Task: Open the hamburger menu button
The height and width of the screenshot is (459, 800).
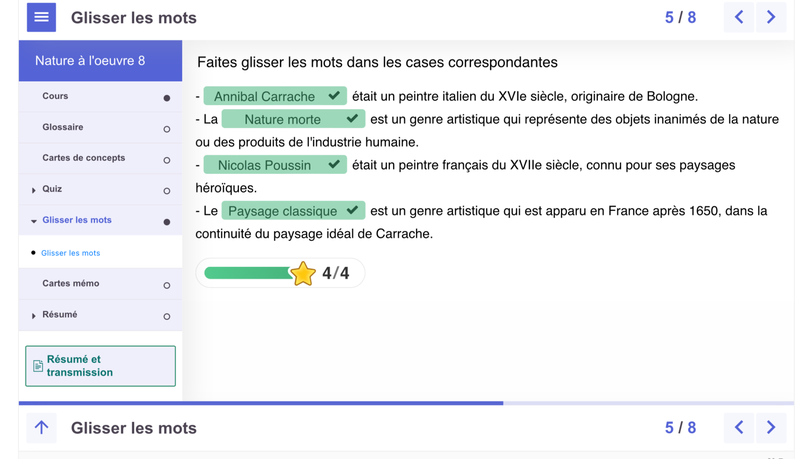Action: click(x=41, y=17)
